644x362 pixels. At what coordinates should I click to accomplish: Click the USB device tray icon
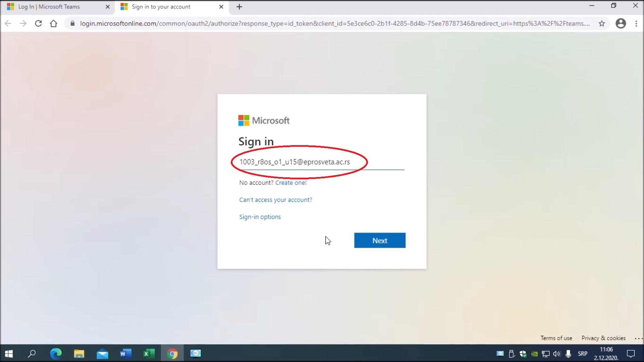512,354
